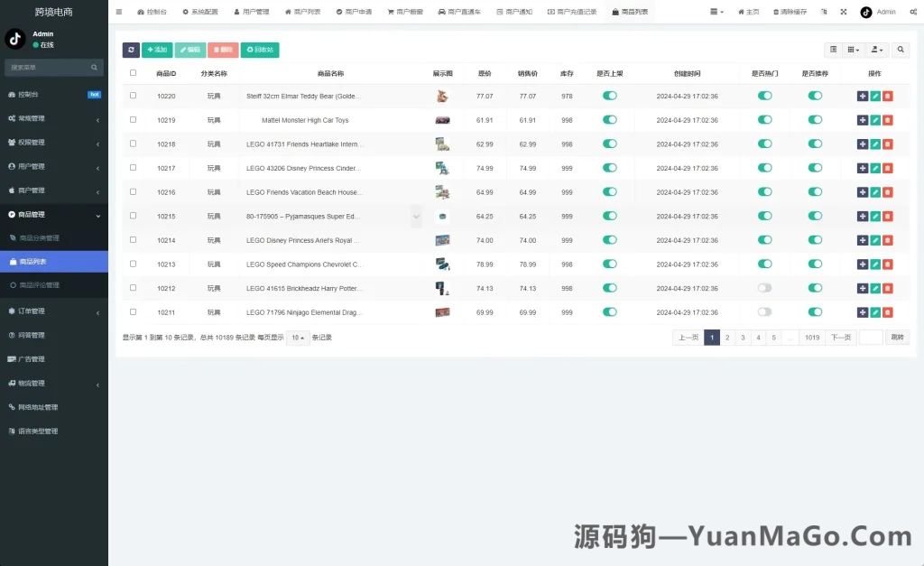The width and height of the screenshot is (924, 566).
Task: Click the green +添加 button
Action: 156,50
